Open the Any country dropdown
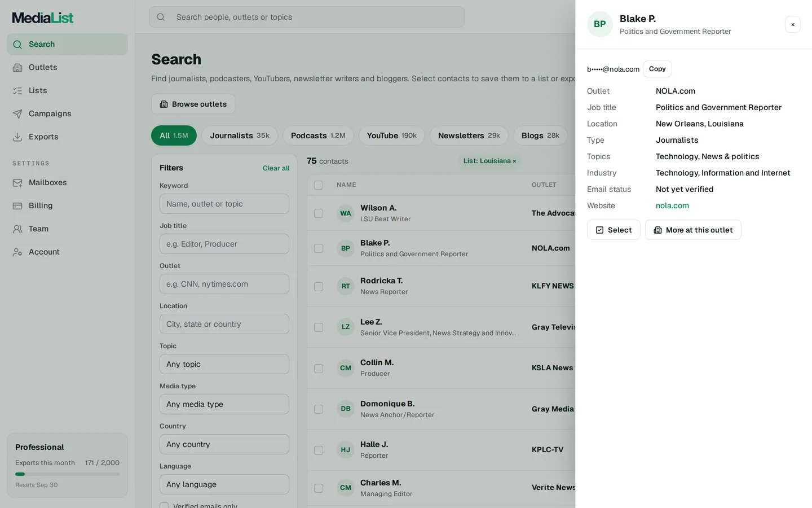This screenshot has width=812, height=508. [x=224, y=444]
